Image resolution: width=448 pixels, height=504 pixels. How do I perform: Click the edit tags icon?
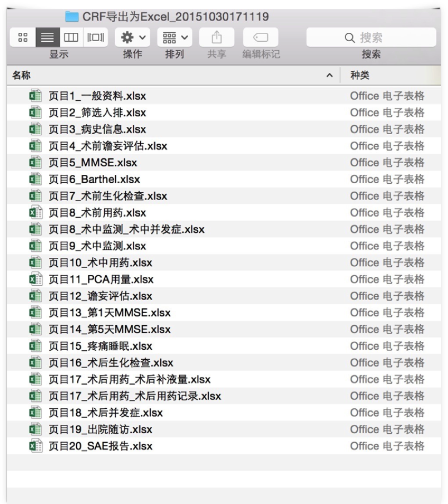click(260, 37)
